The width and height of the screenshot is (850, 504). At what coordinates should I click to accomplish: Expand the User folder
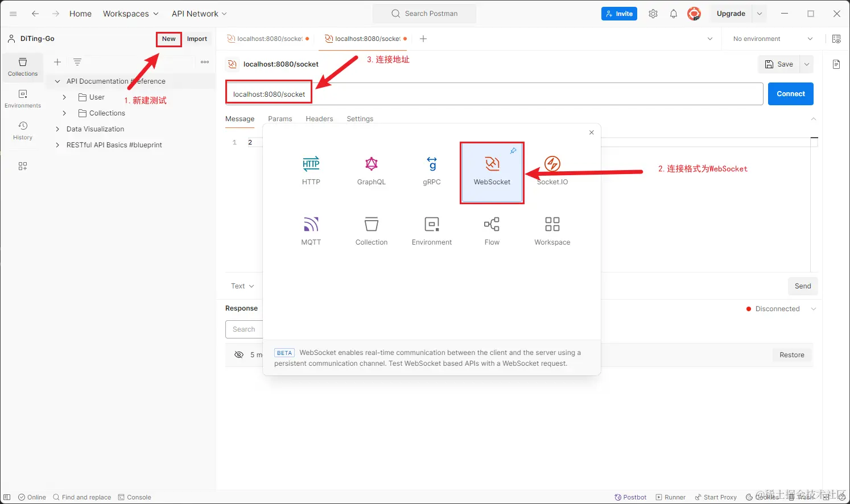(64, 97)
